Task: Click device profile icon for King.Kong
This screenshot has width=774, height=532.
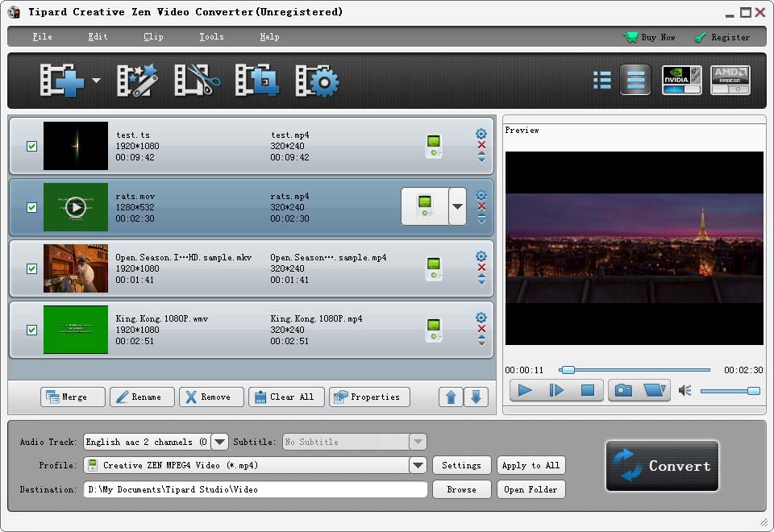Action: pos(434,330)
